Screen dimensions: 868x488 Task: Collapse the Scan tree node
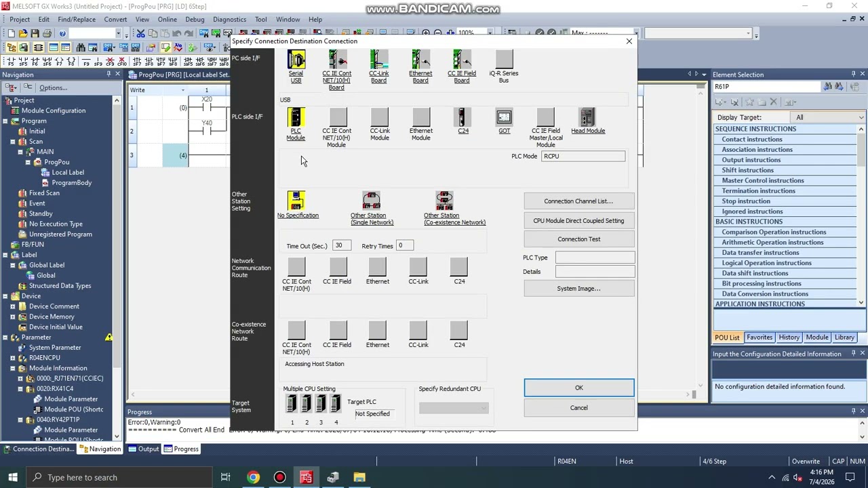(13, 142)
